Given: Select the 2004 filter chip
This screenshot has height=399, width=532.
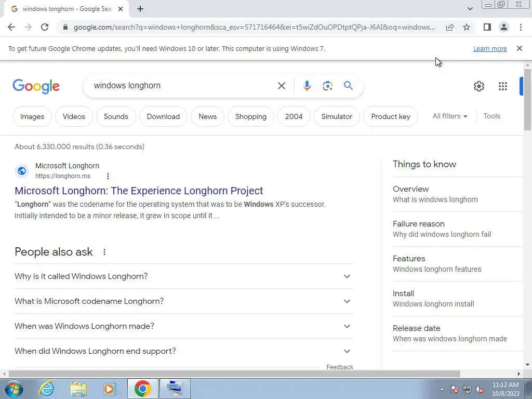Looking at the screenshot, I should [x=294, y=116].
